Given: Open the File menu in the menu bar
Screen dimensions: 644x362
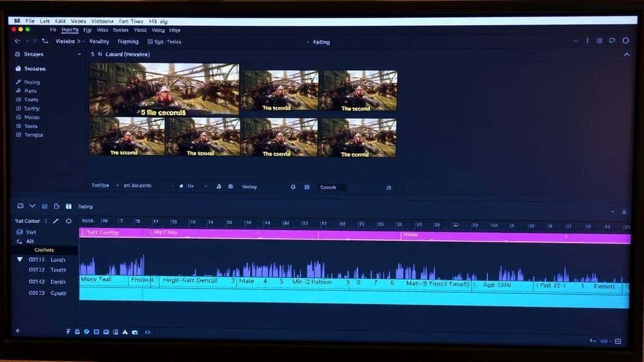Looking at the screenshot, I should pos(30,21).
